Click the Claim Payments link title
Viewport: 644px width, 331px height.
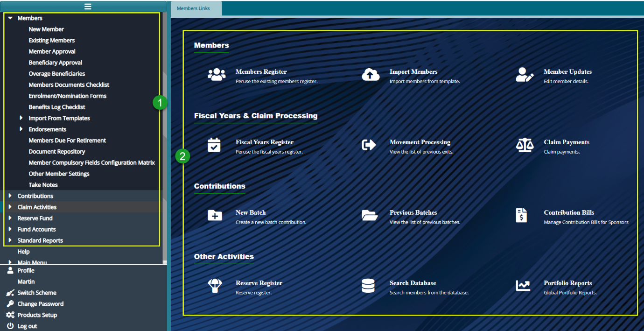pyautogui.click(x=567, y=142)
